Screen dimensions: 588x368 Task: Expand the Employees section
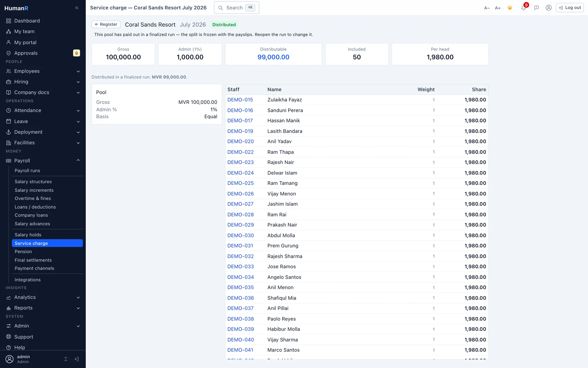point(43,71)
